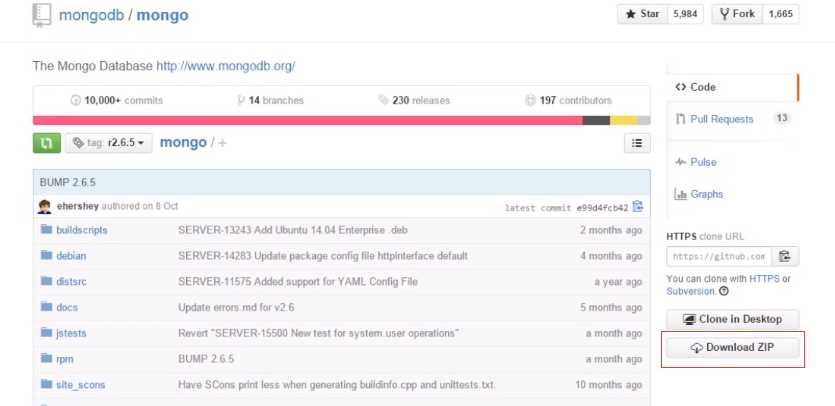Click the docs folder icon
This screenshot has height=406, width=835.
[x=46, y=307]
